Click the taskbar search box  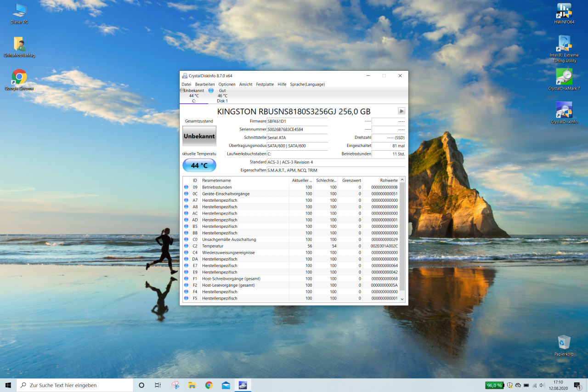click(75, 385)
